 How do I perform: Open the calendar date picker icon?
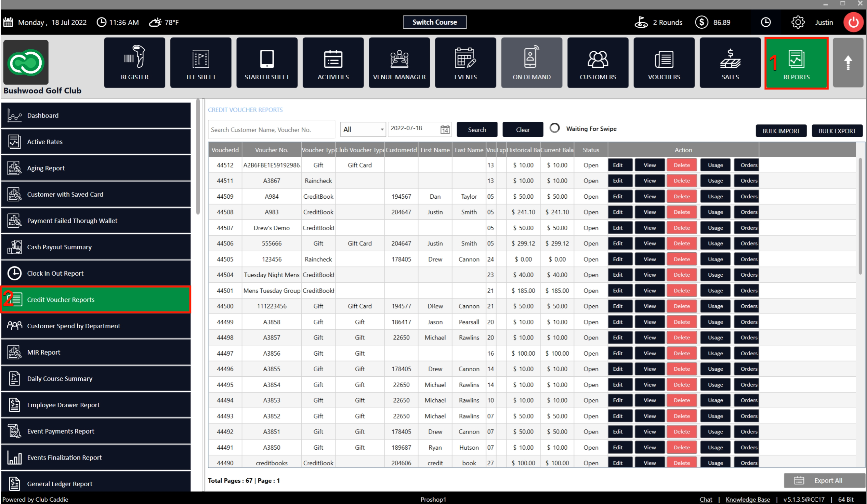pyautogui.click(x=445, y=130)
